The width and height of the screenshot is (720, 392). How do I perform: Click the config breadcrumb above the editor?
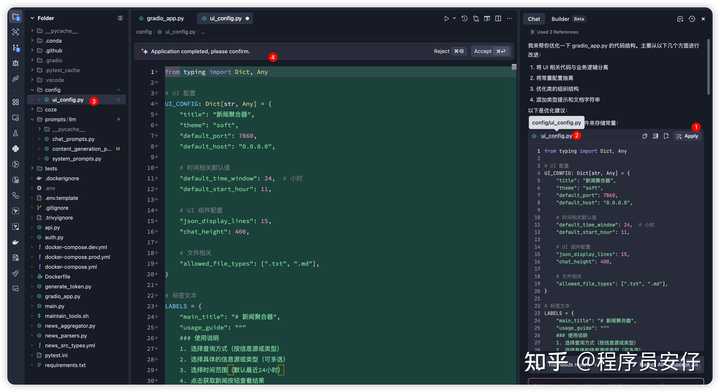(143, 32)
